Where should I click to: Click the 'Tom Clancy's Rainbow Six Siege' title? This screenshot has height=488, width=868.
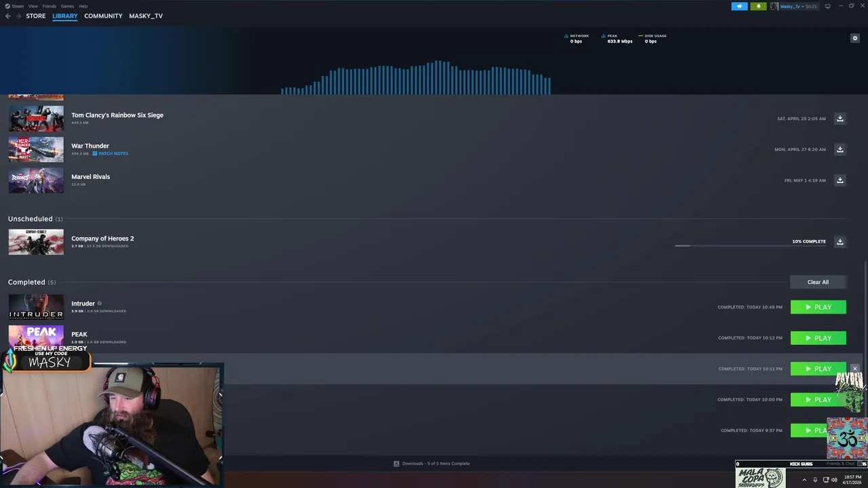point(117,115)
